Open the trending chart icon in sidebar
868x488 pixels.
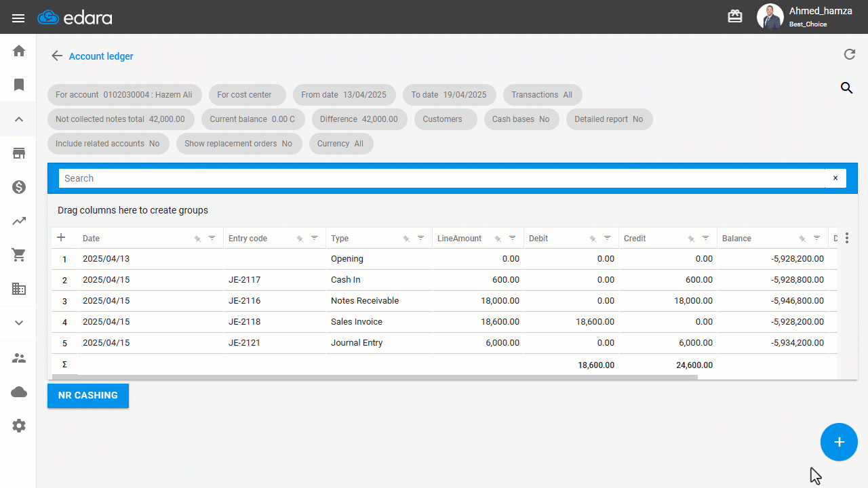tap(19, 221)
